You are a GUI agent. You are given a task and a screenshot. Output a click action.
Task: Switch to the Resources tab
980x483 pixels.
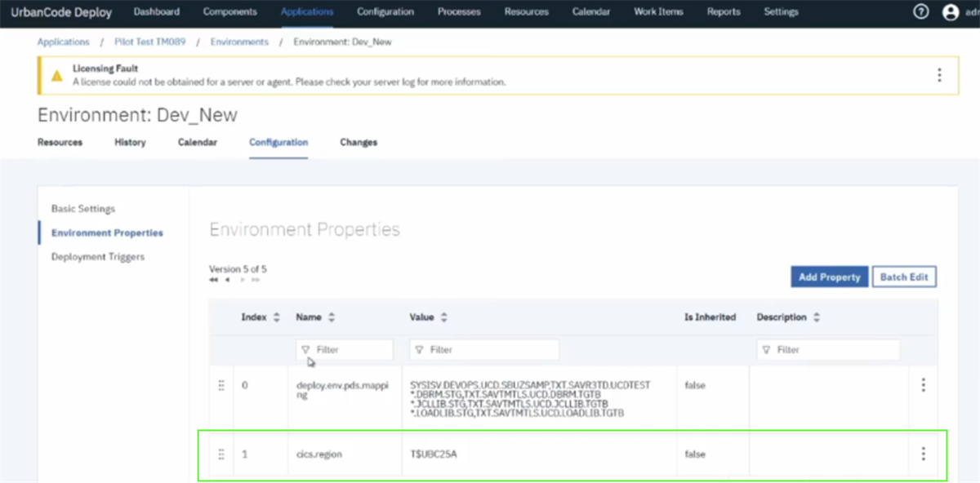pos(60,141)
